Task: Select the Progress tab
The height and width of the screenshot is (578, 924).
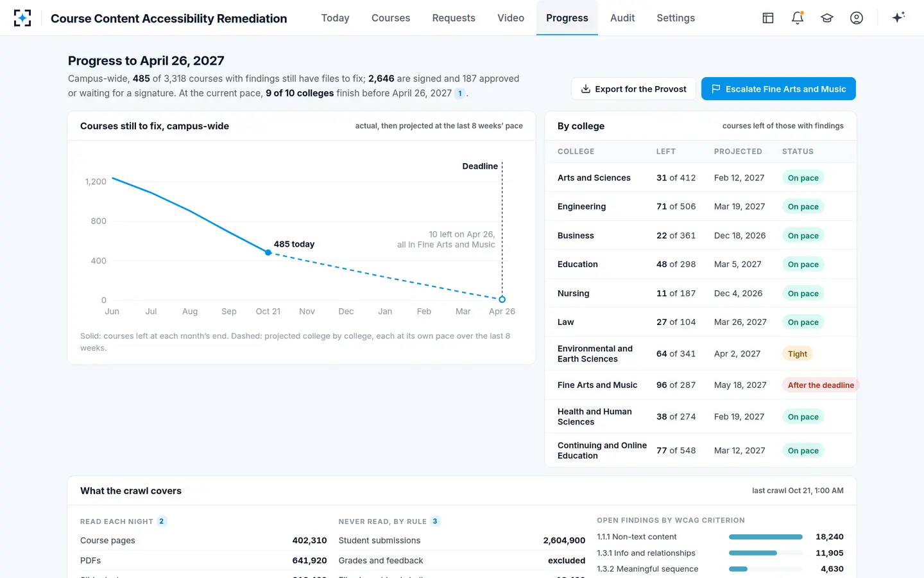Action: click(x=567, y=18)
